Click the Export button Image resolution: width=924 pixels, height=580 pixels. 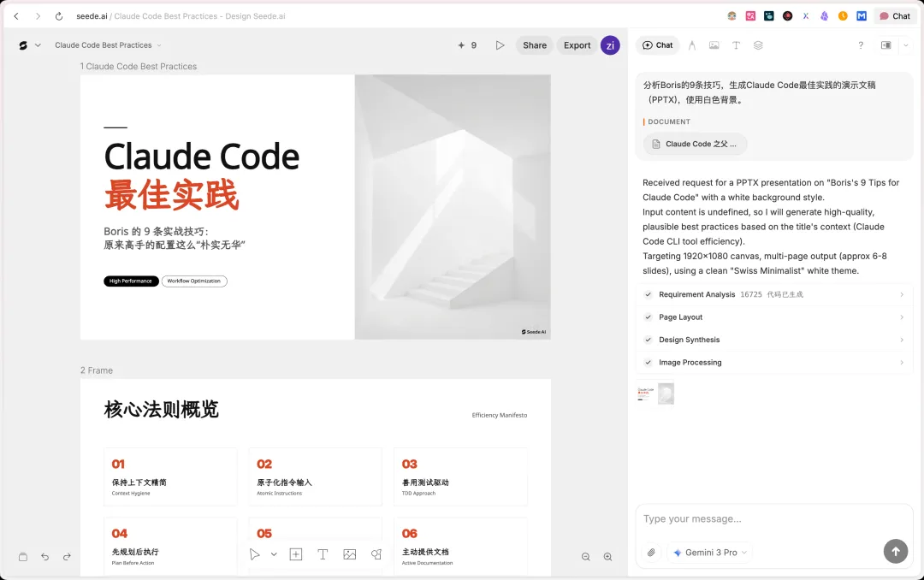point(577,45)
